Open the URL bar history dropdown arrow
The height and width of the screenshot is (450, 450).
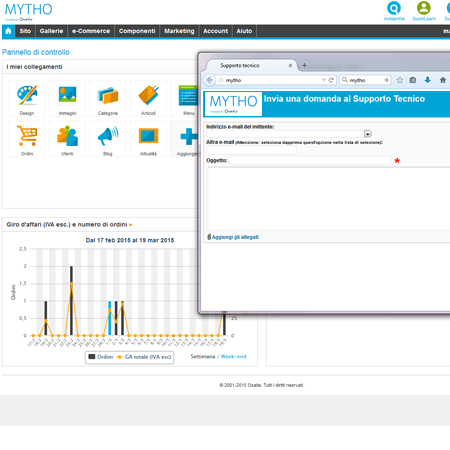pyautogui.click(x=323, y=80)
